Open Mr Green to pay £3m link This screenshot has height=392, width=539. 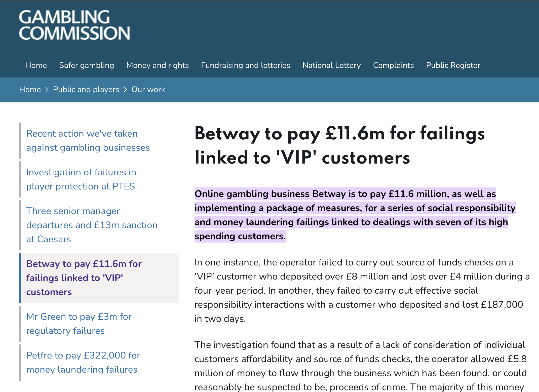79,324
